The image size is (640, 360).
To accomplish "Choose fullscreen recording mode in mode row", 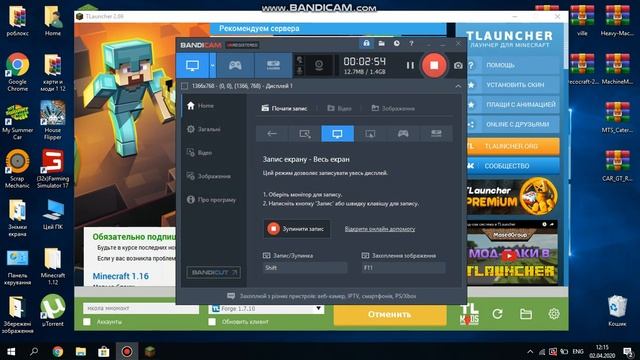I will pyautogui.click(x=338, y=134).
